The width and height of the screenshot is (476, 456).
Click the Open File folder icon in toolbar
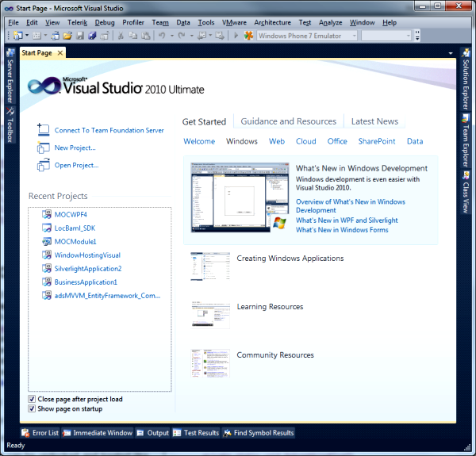[x=67, y=36]
